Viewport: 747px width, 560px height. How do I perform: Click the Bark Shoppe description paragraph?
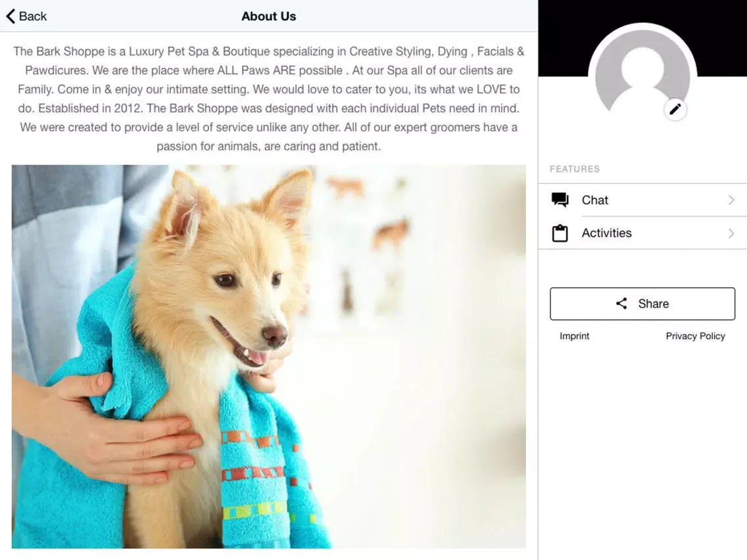point(268,99)
